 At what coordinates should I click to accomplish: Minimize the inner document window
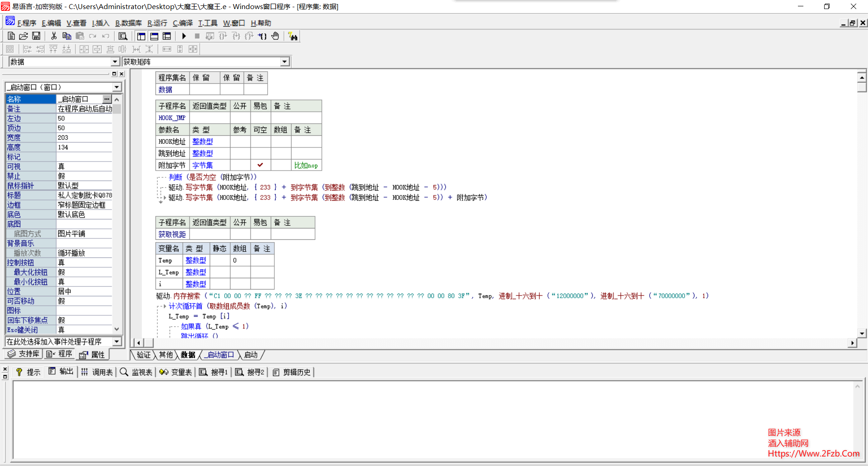click(844, 23)
